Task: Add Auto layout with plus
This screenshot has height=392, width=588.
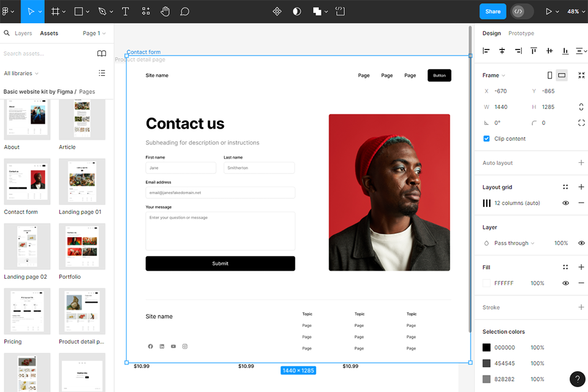Action: (581, 163)
